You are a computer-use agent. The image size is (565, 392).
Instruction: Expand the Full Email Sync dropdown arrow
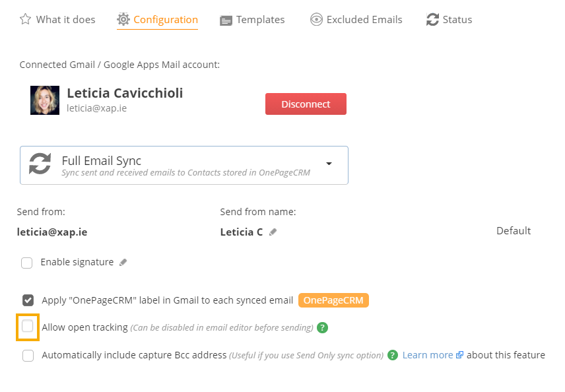[x=329, y=164]
